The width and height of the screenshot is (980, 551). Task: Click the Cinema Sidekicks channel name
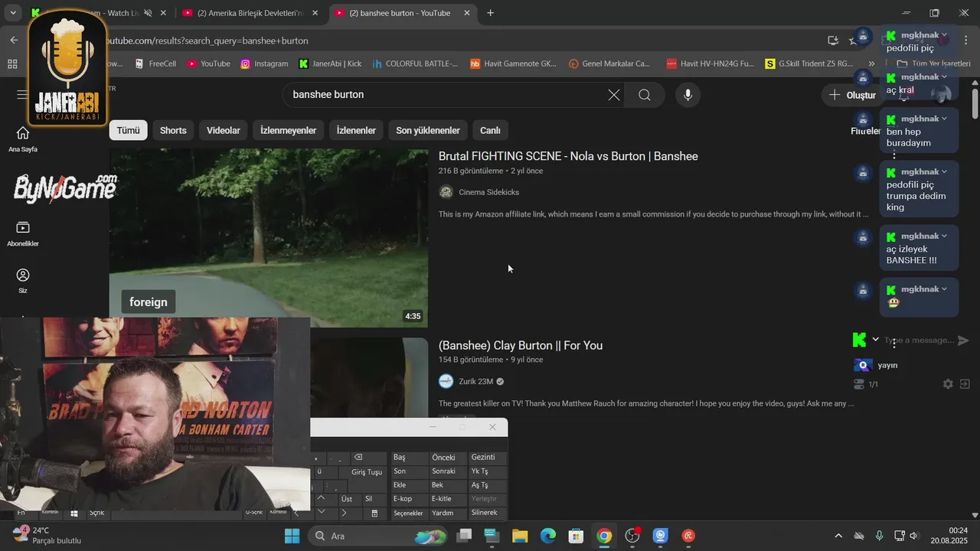coord(488,192)
